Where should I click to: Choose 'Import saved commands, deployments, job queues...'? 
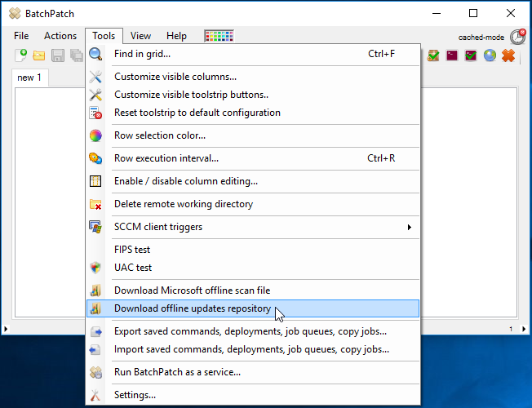253,349
